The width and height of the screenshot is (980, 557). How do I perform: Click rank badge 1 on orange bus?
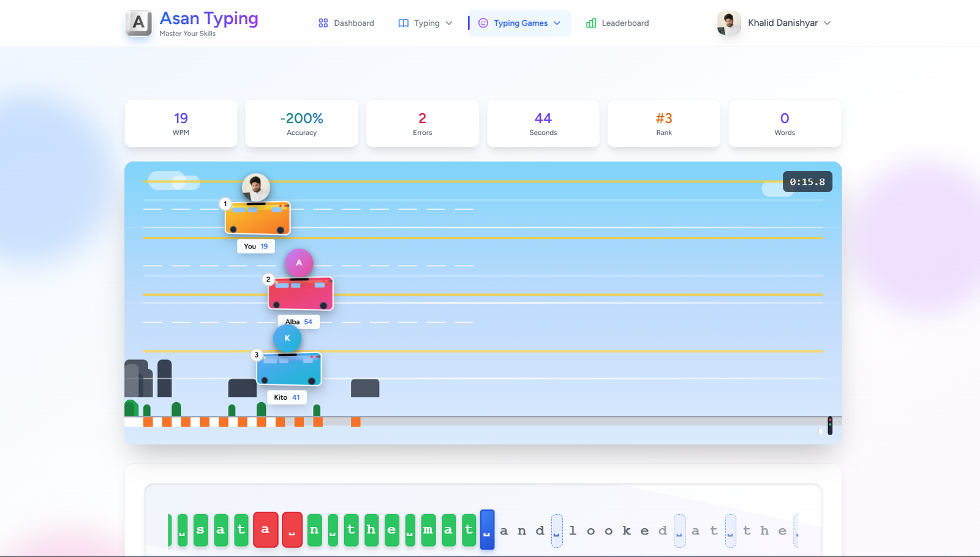[225, 204]
